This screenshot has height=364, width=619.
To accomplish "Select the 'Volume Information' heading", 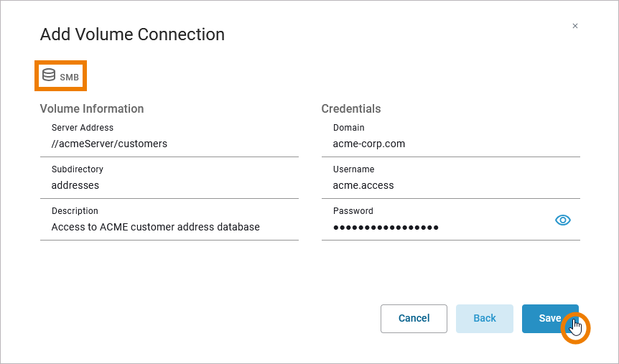I will [x=92, y=108].
